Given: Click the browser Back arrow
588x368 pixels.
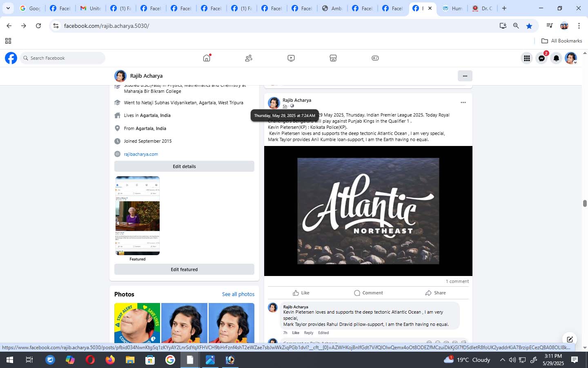Looking at the screenshot, I should pyautogui.click(x=9, y=26).
